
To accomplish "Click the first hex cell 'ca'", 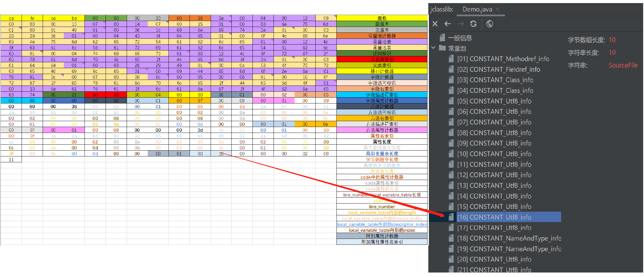I will (11, 18).
